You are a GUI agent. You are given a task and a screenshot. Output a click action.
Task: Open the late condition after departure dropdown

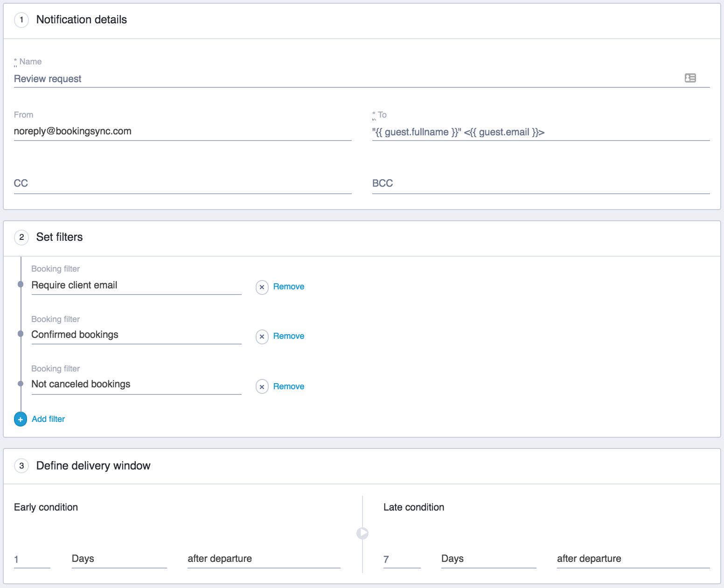[x=633, y=559]
